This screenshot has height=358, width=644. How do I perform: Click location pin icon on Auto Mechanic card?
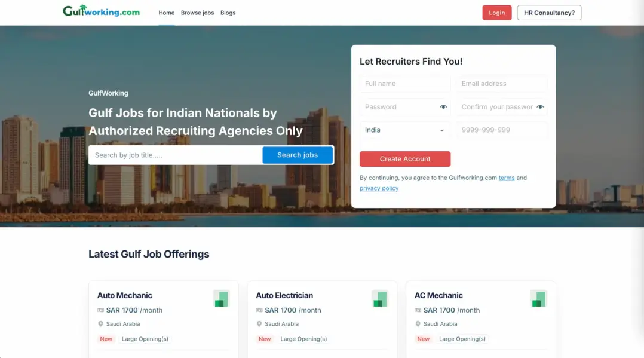(x=100, y=324)
